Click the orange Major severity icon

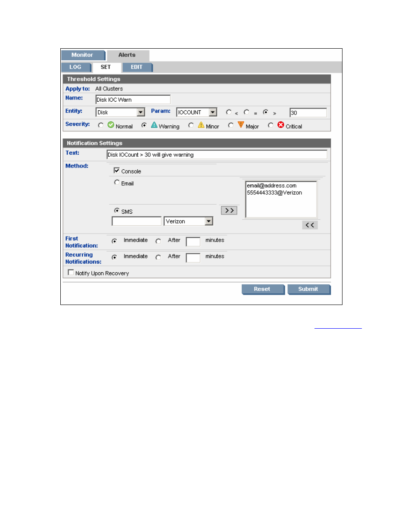point(241,125)
